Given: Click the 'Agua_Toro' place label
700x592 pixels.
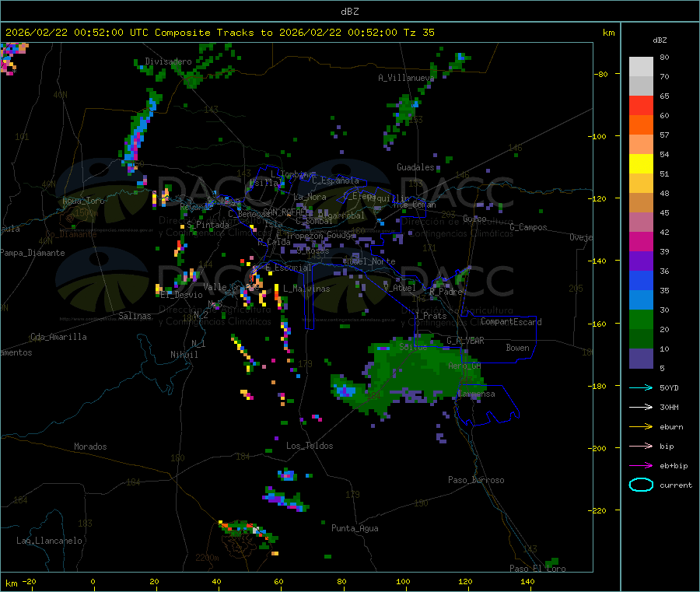Looking at the screenshot, I should 83,201.
